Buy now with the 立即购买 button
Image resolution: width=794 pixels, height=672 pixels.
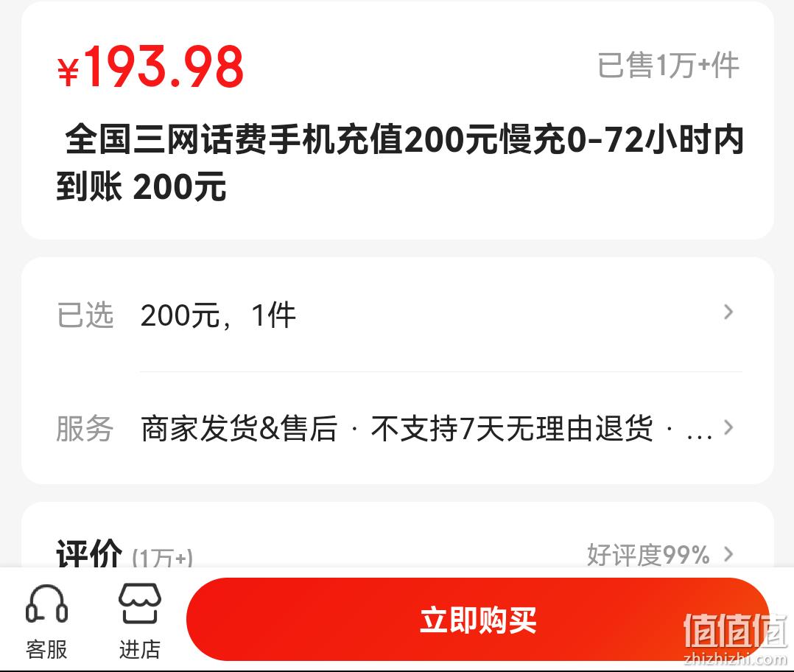478,619
